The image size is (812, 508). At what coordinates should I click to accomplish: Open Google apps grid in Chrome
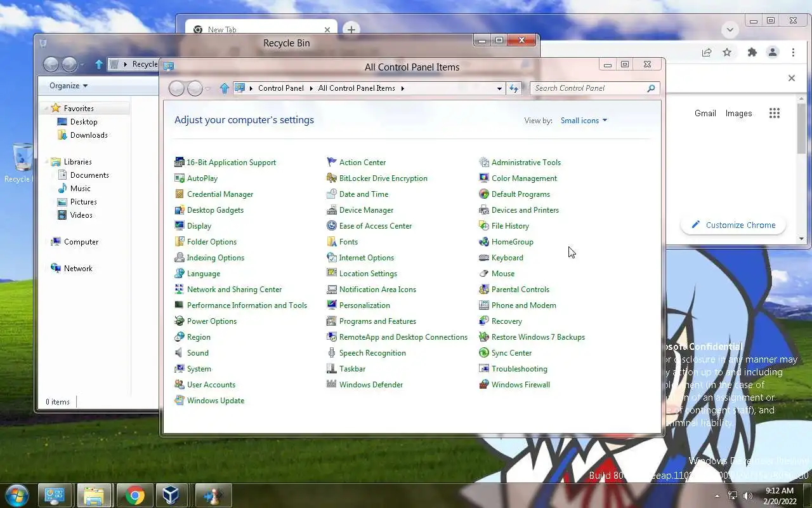775,113
